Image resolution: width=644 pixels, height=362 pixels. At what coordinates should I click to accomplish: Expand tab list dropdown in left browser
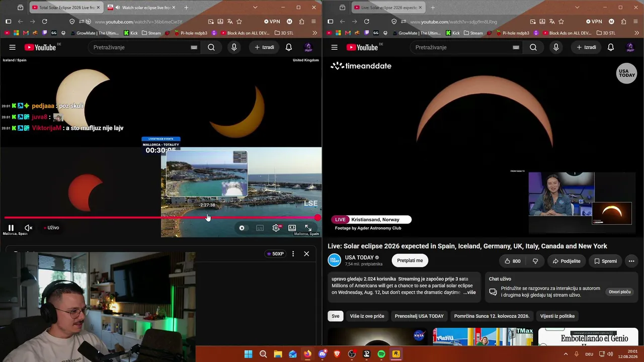coord(255,8)
